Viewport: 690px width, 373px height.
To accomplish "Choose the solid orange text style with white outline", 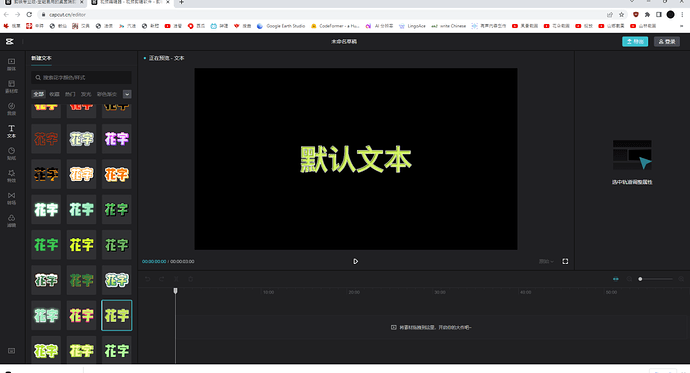I will pyautogui.click(x=117, y=174).
